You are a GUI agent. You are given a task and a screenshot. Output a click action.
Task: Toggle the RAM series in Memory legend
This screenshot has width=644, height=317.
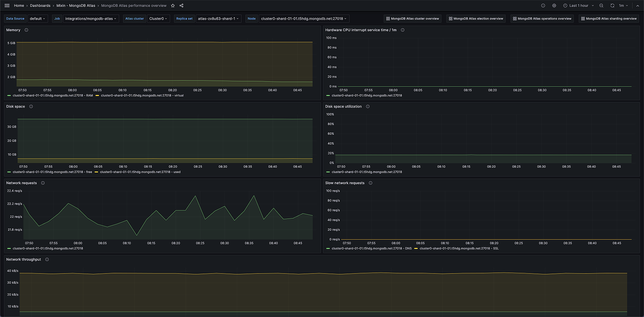click(53, 96)
